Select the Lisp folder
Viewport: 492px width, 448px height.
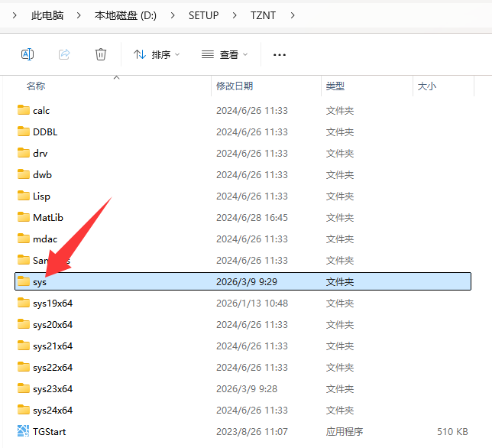coord(42,196)
